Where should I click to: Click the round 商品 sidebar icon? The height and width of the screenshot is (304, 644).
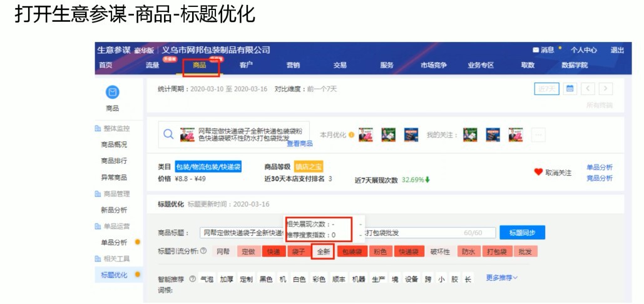(x=113, y=93)
